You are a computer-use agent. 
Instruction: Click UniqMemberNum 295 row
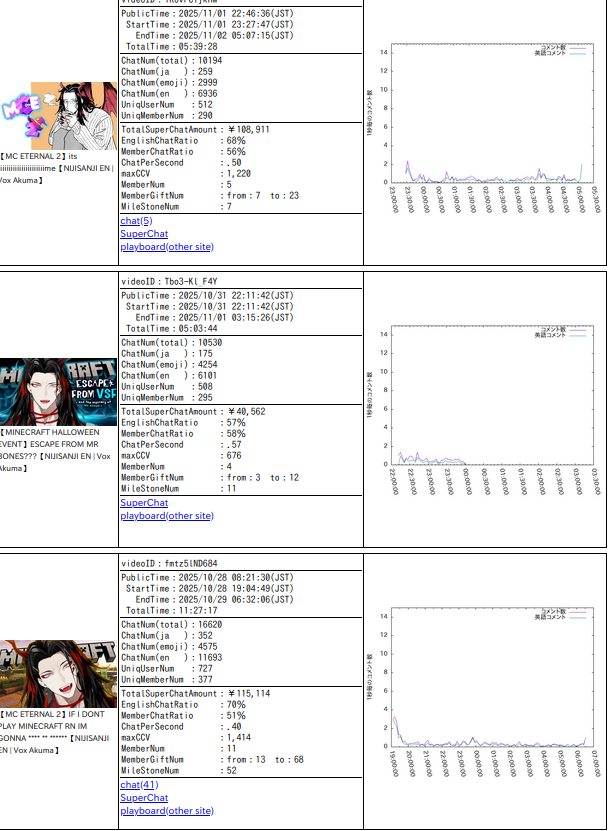click(167, 397)
